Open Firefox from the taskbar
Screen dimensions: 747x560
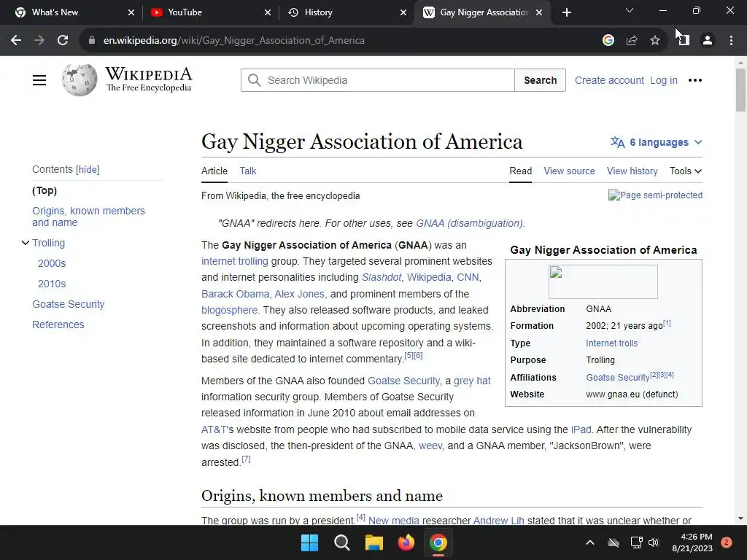(406, 542)
